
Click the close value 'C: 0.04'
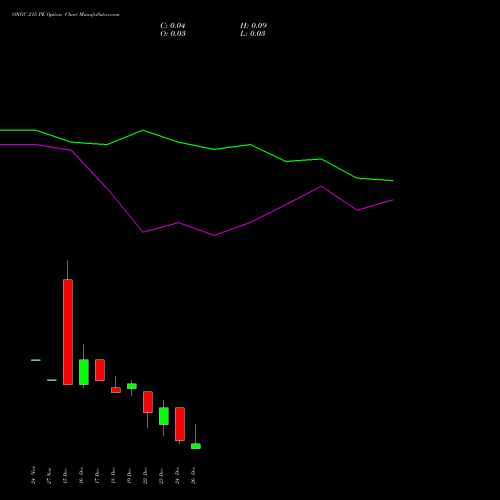173,26
